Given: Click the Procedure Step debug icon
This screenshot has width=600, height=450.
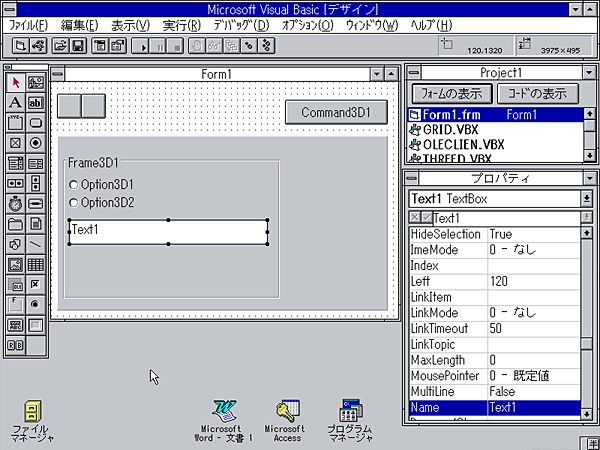Looking at the screenshot, I should pyautogui.click(x=267, y=46).
